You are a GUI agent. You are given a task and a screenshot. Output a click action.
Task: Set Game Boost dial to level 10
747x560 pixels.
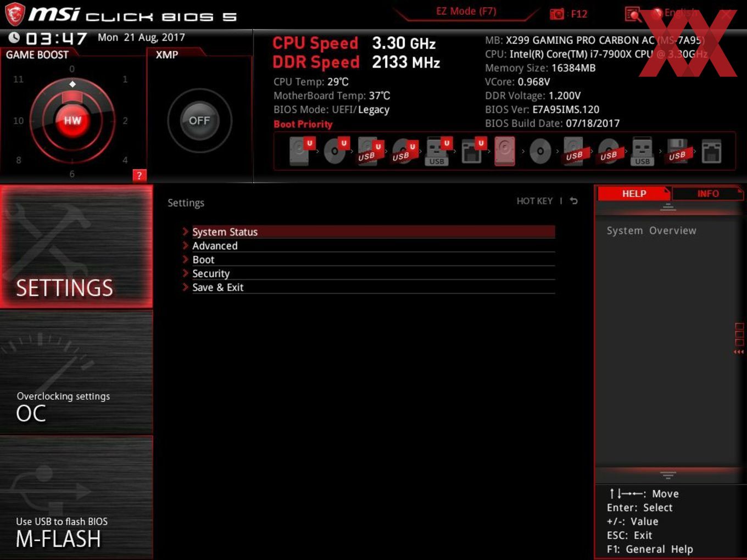19,120
